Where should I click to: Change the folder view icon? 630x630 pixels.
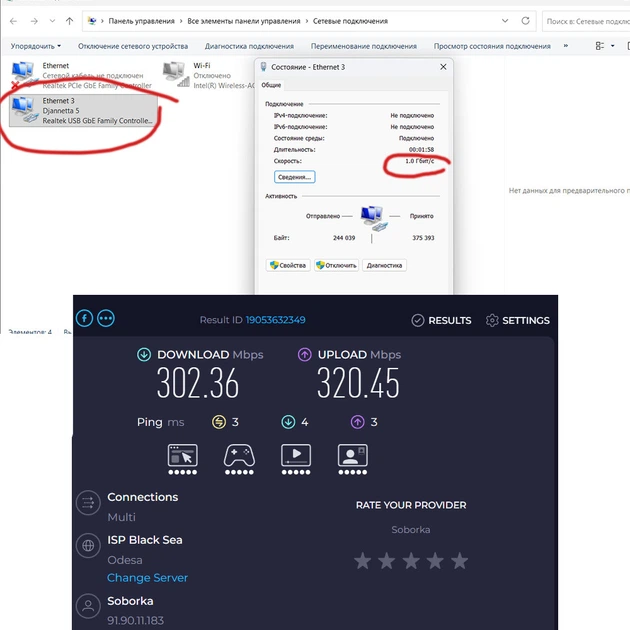600,46
